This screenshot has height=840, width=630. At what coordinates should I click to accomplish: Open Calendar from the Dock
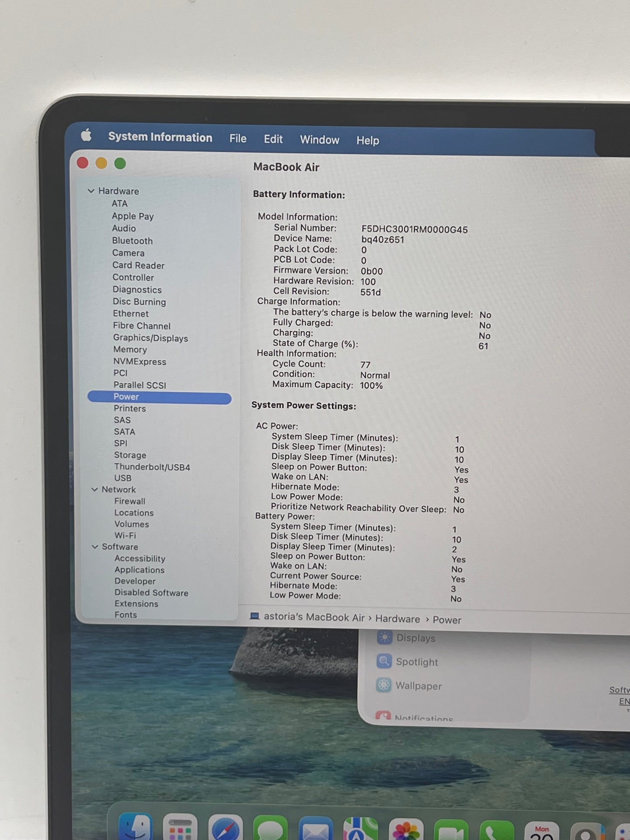pos(542,830)
